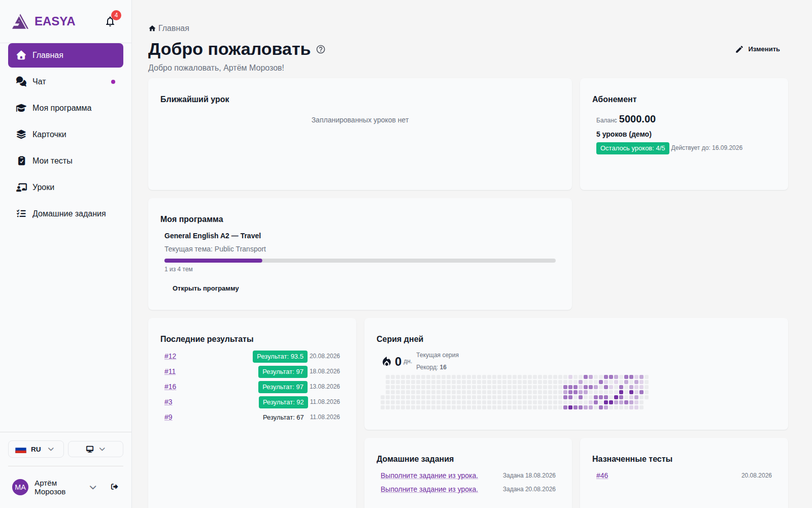Screen dimensions: 812x508
Task: Click the logout icon near the profile
Action: [115, 487]
